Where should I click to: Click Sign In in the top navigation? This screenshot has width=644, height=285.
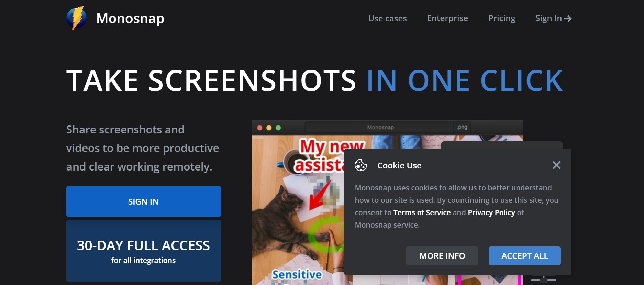coord(548,18)
